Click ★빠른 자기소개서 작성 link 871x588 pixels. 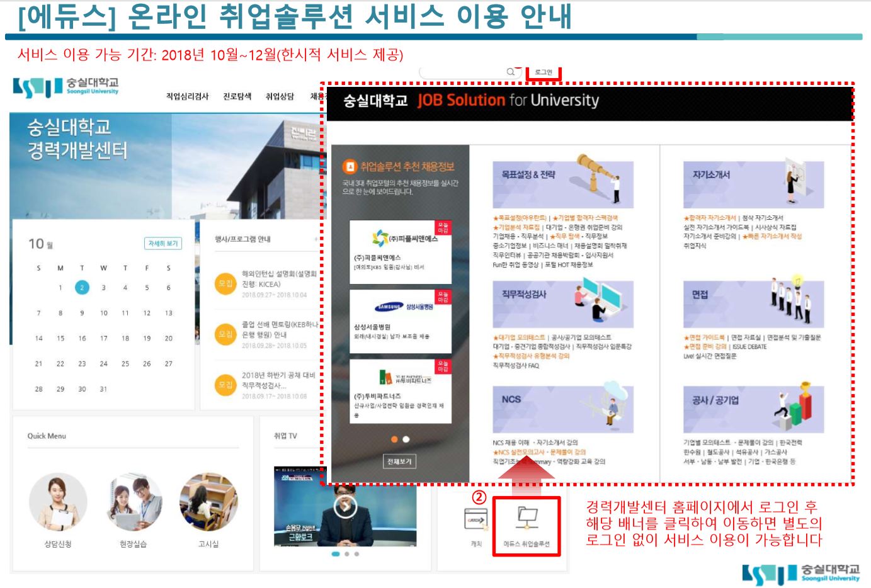click(x=772, y=237)
